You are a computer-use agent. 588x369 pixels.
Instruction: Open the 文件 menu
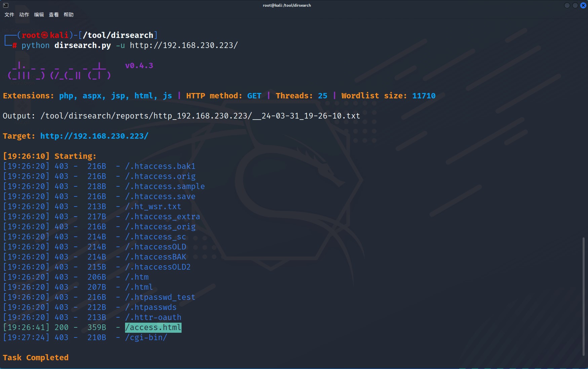point(9,15)
